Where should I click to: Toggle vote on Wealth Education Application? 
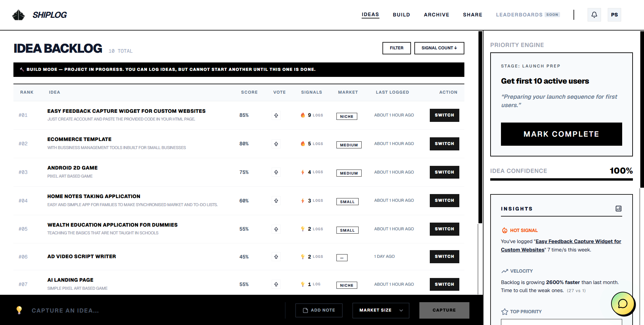pos(276,229)
